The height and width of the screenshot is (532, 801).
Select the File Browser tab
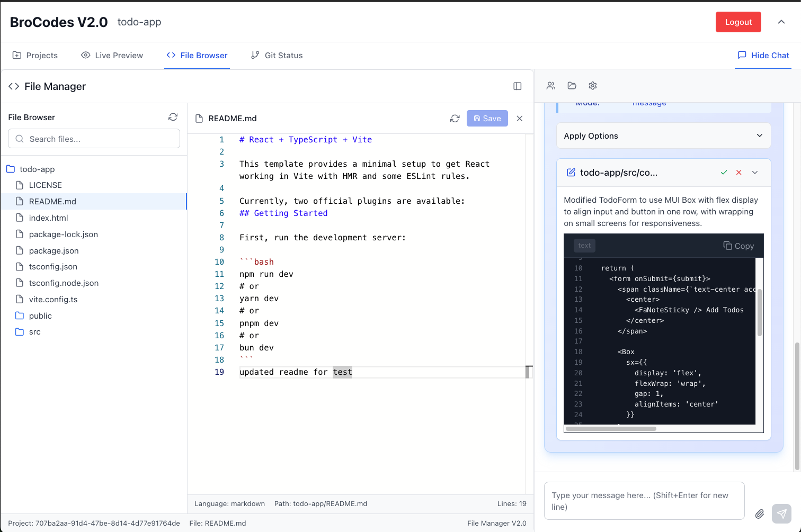[x=197, y=56]
